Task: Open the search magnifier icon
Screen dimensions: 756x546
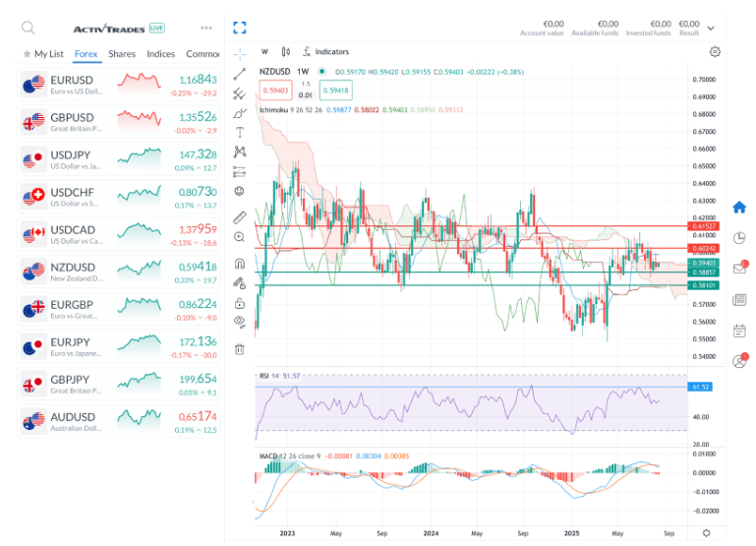Action: tap(29, 28)
